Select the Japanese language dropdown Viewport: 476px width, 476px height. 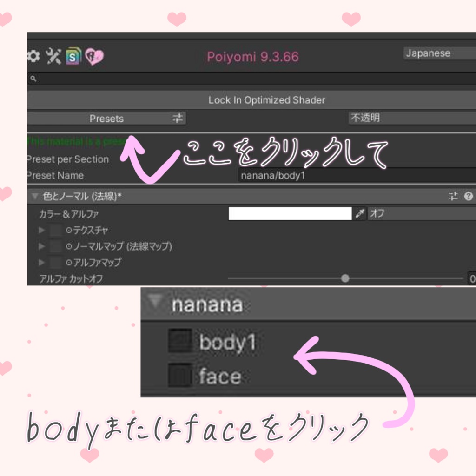click(439, 53)
